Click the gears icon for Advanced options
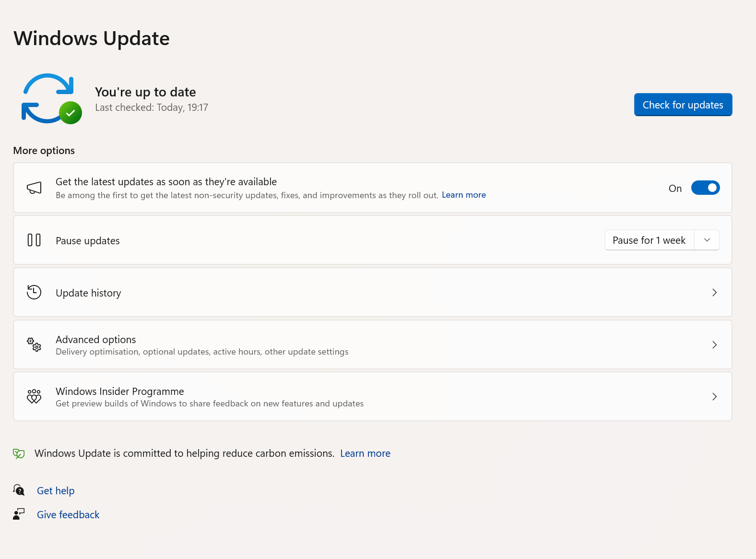The width and height of the screenshot is (756, 559). (34, 345)
